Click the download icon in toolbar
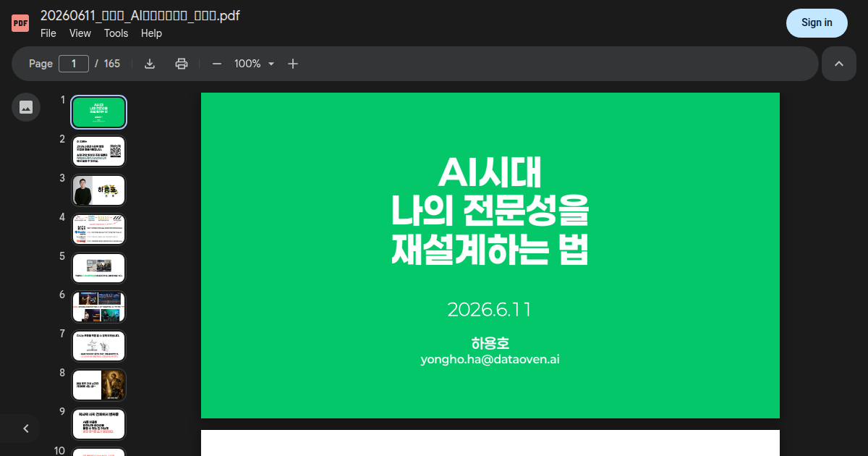 tap(150, 64)
